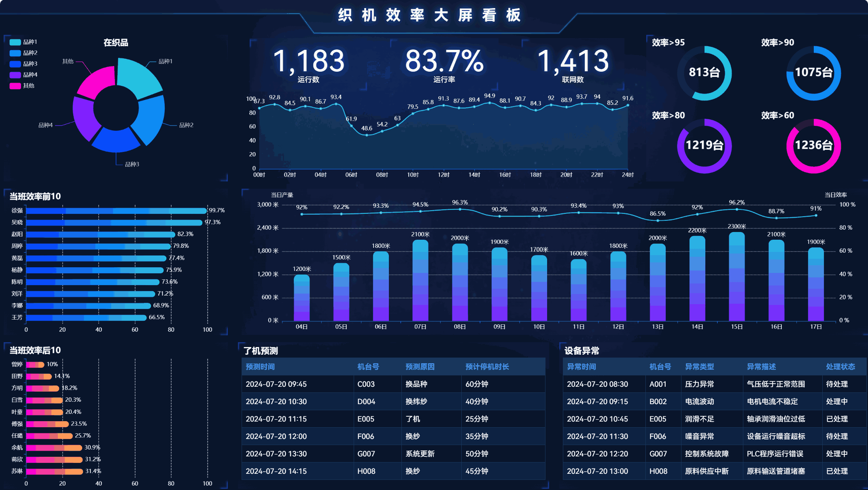Click the 效率>60 ring gauge showing 1236台
The width and height of the screenshot is (868, 490).
pyautogui.click(x=813, y=145)
